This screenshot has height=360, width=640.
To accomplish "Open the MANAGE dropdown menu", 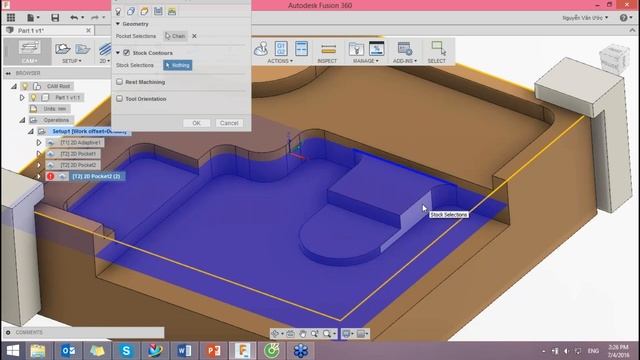I will (x=366, y=61).
